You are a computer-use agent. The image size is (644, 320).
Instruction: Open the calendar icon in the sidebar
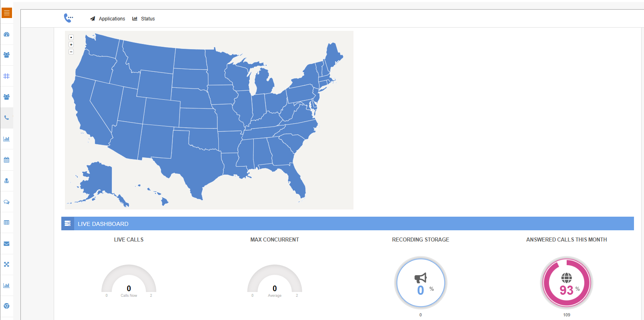(6, 160)
